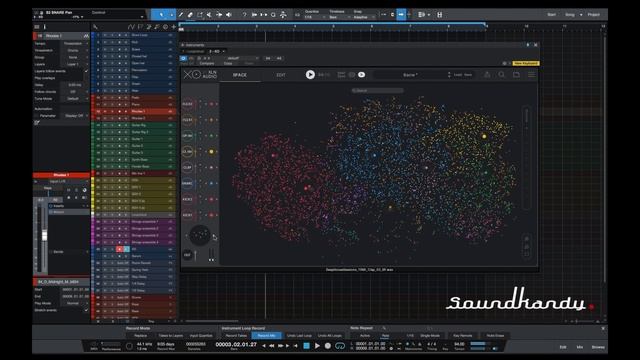Viewport: 640px width, 360px height.
Task: Select Record Takes option
Action: (236, 336)
